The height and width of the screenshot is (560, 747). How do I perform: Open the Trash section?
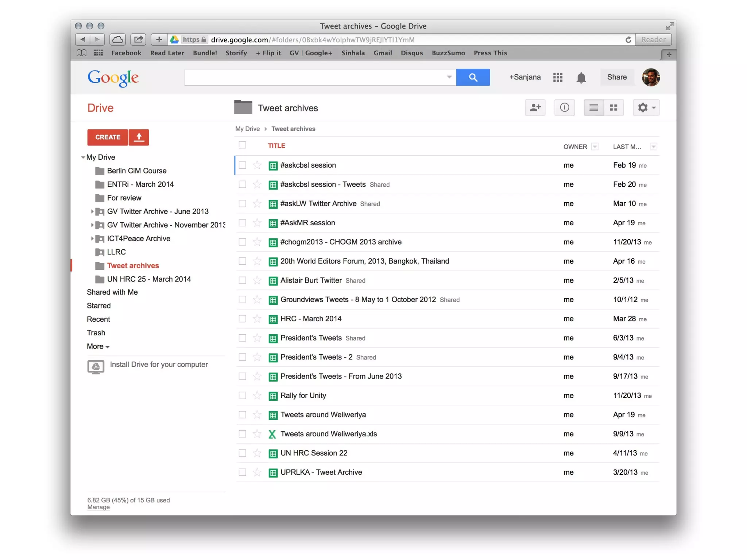pyautogui.click(x=96, y=332)
